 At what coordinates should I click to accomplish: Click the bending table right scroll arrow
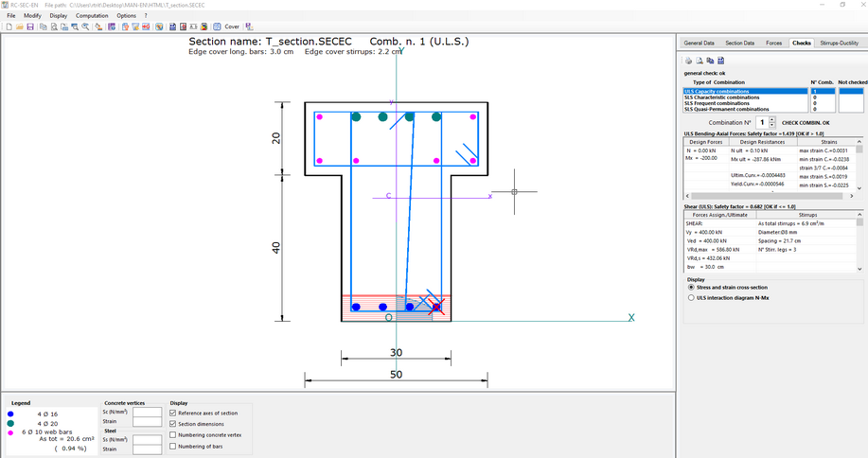tap(851, 196)
